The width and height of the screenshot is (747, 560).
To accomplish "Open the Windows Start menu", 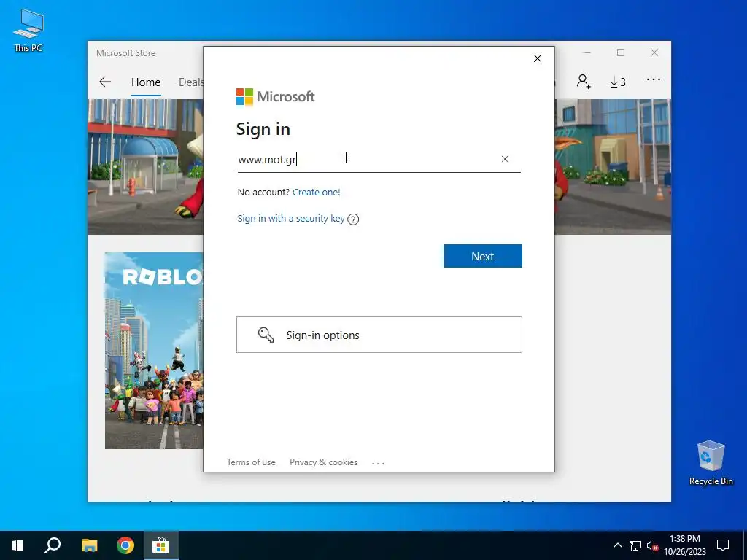I will click(18, 545).
